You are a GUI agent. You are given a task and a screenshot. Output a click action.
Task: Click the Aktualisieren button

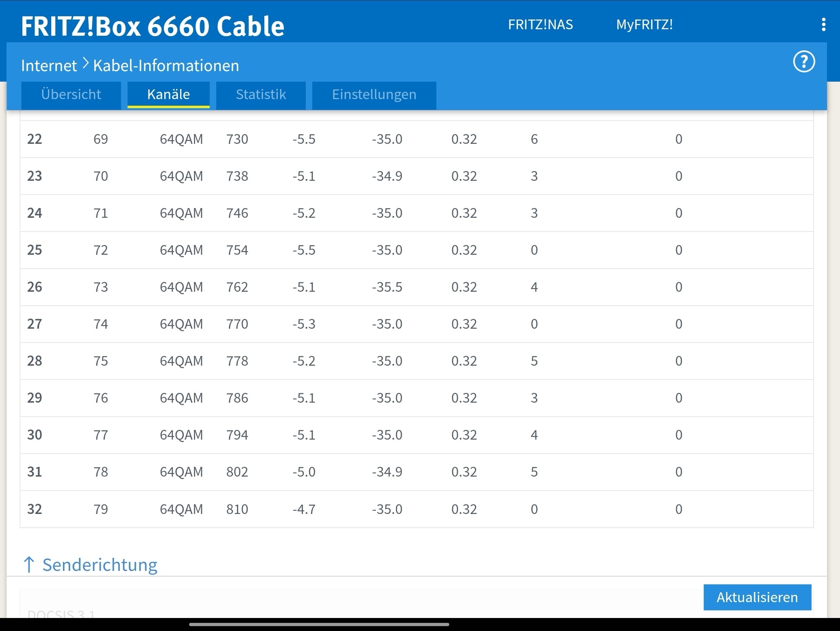[757, 597]
